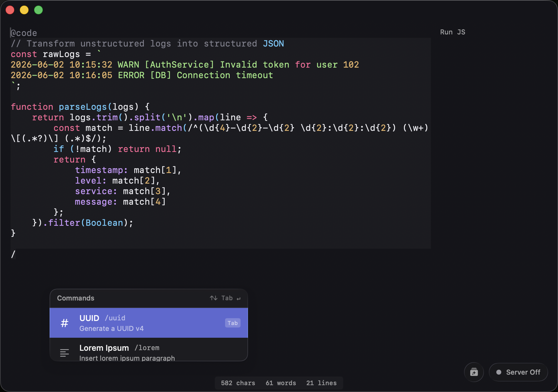Click the slash command input line

point(13,254)
